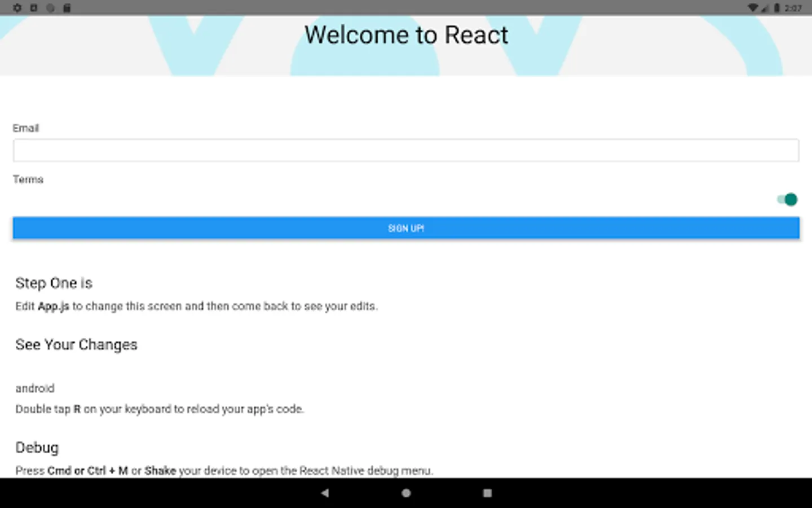Toggle the Terms switch

[x=787, y=199]
